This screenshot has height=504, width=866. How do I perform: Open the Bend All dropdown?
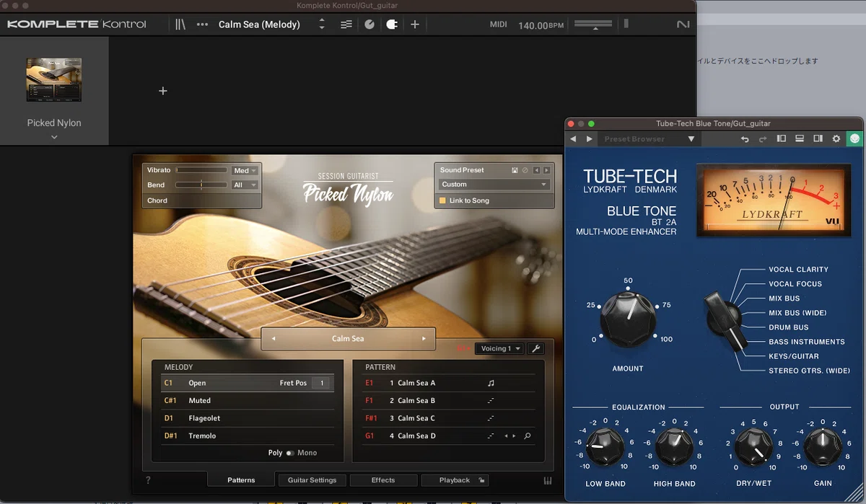[245, 185]
